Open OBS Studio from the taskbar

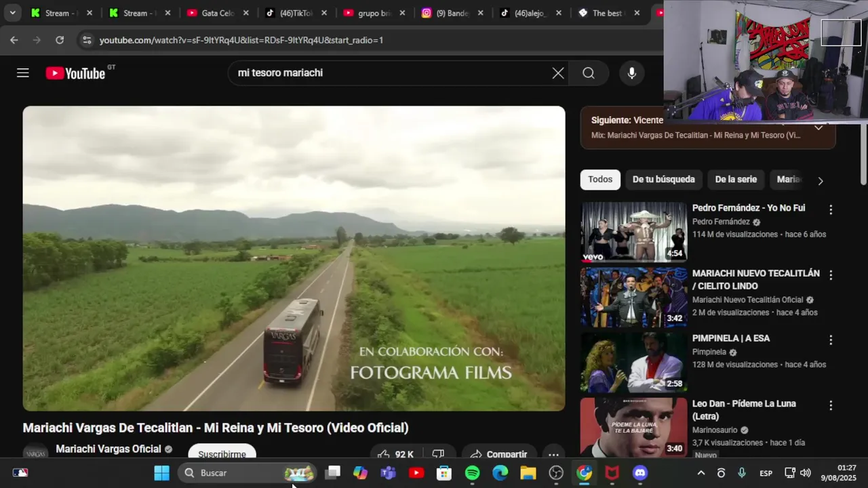[556, 472]
